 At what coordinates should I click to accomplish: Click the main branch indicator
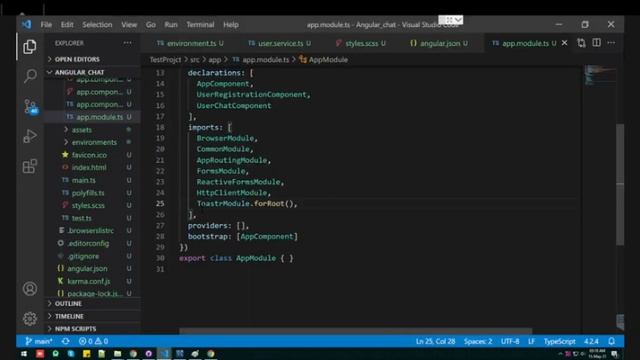[x=39, y=341]
